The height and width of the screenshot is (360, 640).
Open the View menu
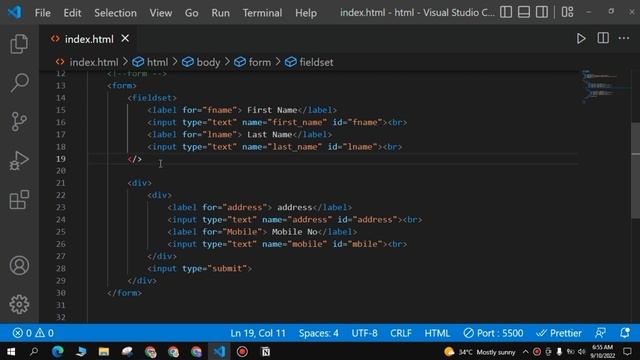160,13
